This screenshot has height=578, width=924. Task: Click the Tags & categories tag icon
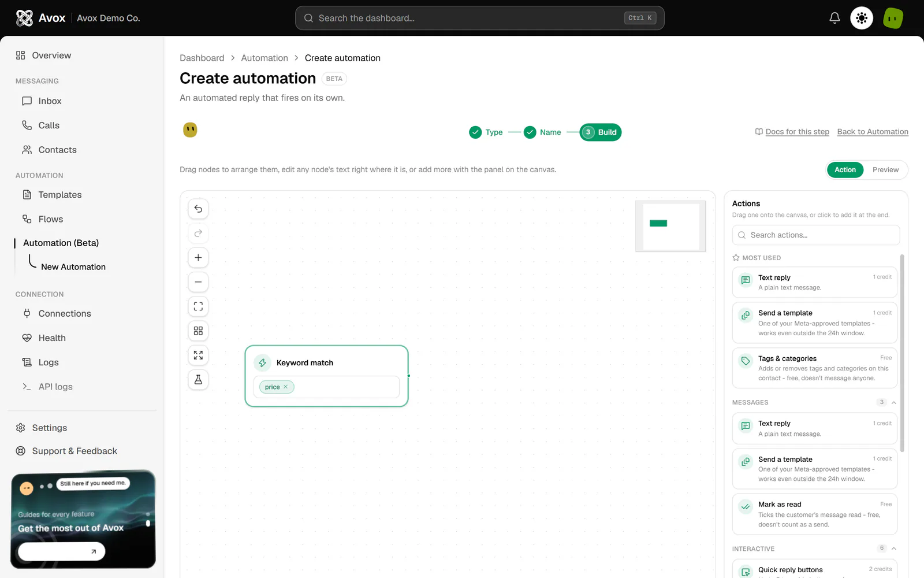746,361
